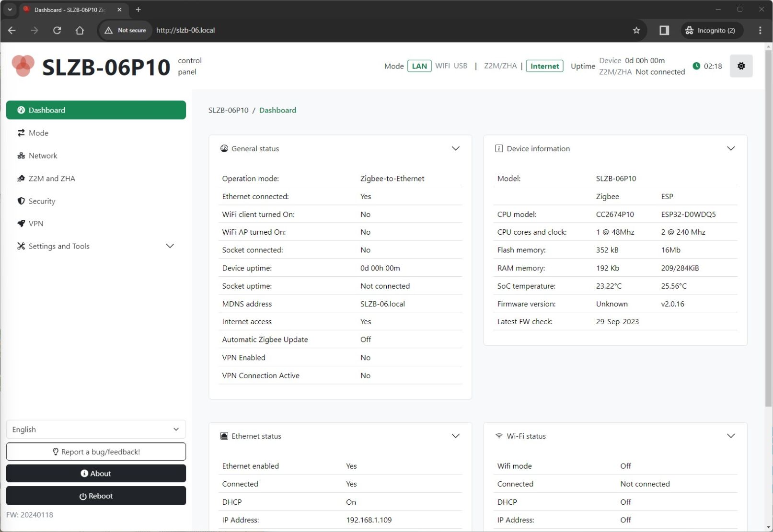The image size is (773, 532).
Task: Click the CC2674P10 CPU model value
Action: click(615, 215)
